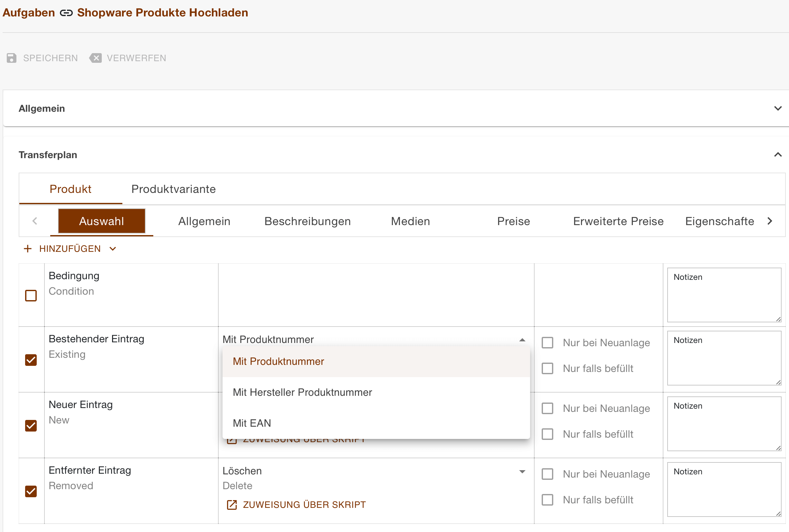Enable Nur falls befüllt for Neuer Eintrag

pos(547,434)
